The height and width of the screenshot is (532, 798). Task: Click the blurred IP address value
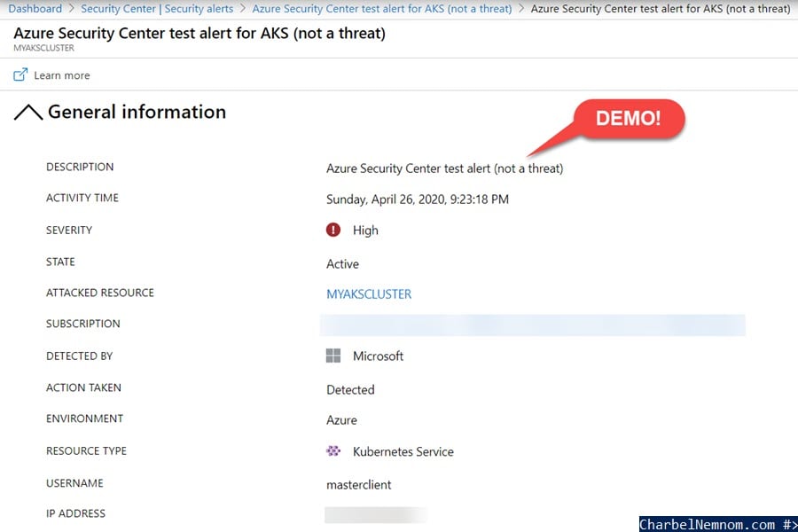tap(376, 514)
